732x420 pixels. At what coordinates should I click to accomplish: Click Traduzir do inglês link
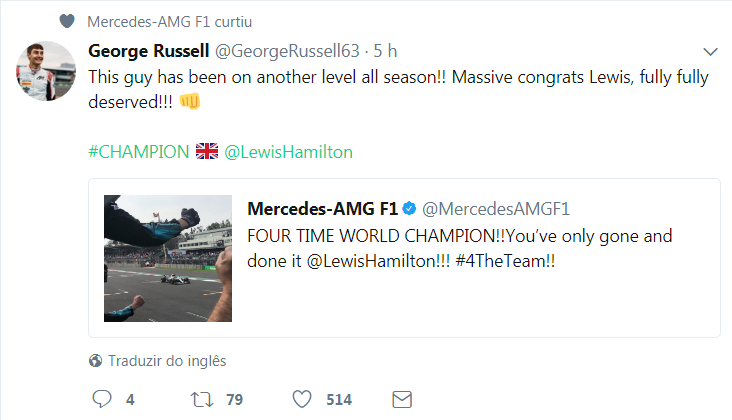[166, 361]
